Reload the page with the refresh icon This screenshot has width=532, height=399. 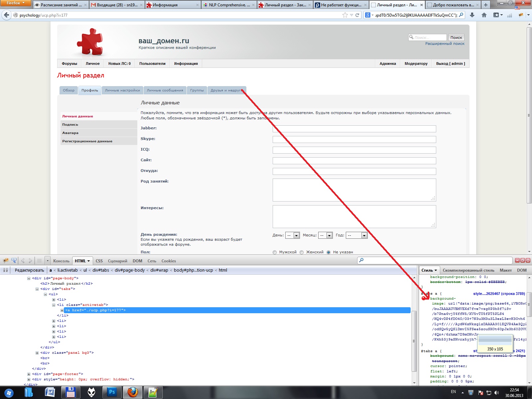357,15
